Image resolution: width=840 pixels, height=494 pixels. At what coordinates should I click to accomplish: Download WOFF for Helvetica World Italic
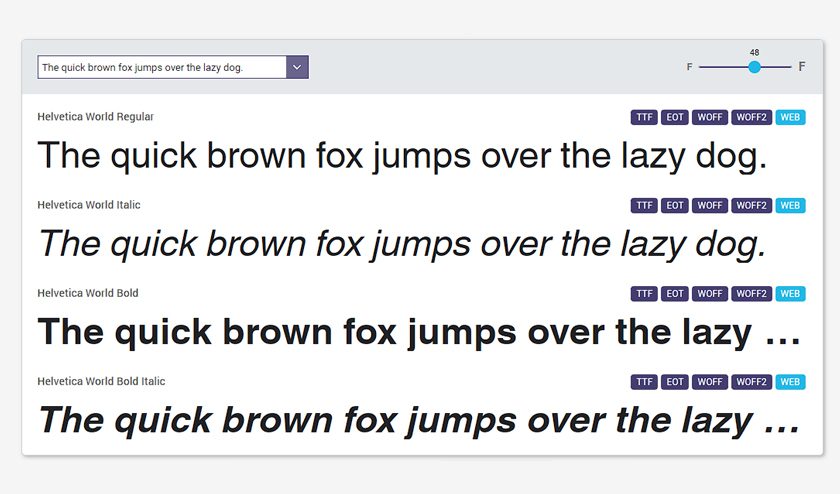coord(710,206)
